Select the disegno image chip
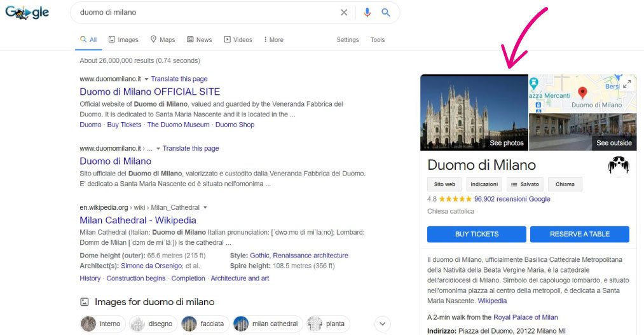The height and width of the screenshot is (335, 644). coord(153,324)
